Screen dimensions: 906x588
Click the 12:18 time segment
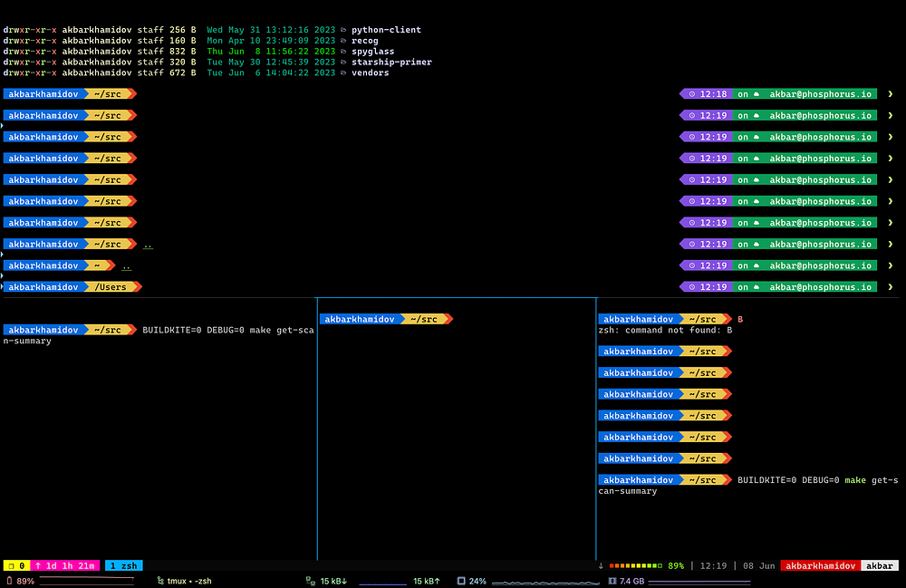click(708, 94)
